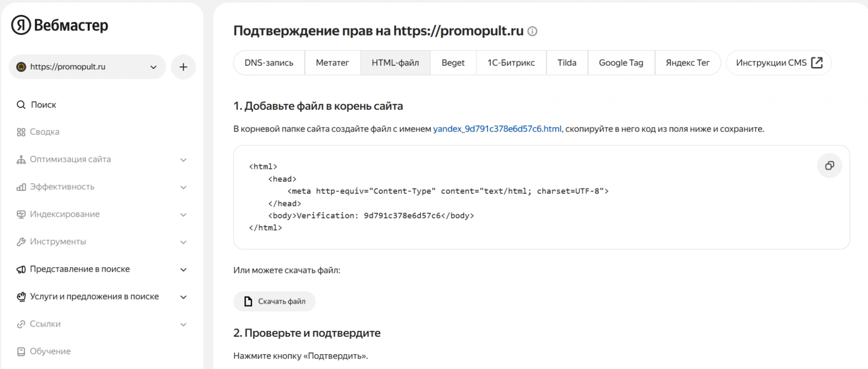Click the body Verification code line
Screen dimensions: 868x369
371,216
